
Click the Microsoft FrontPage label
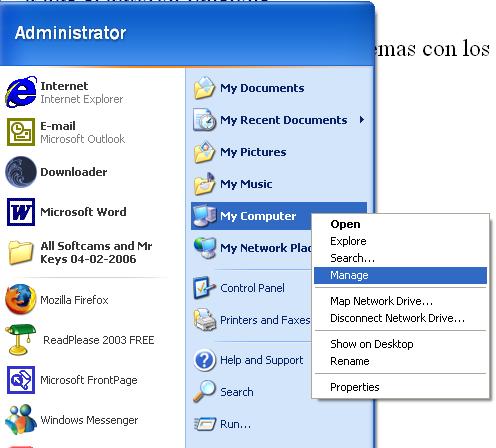[x=89, y=380]
